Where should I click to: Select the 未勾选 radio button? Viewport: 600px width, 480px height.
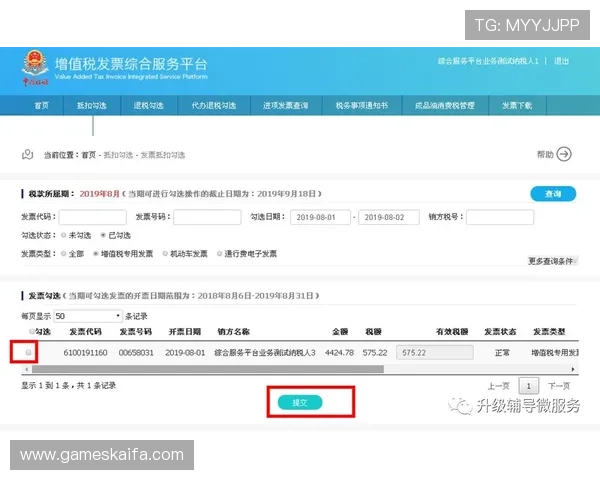pos(64,235)
